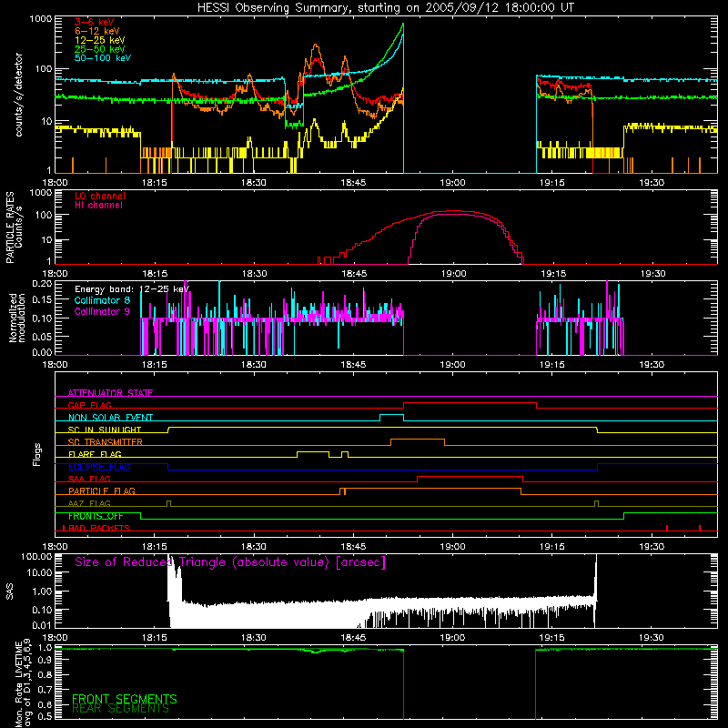Select the Collimator 8 legend label
This screenshot has height=728, width=728.
click(x=102, y=300)
